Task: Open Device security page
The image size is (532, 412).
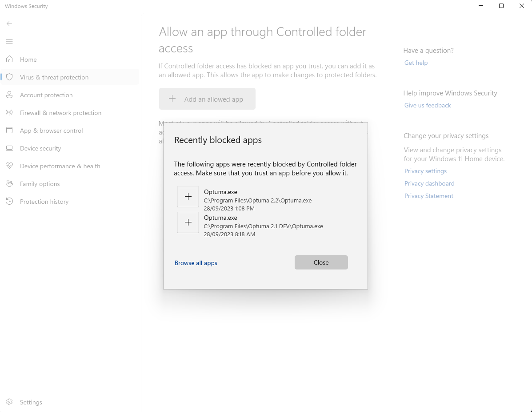Action: pos(70,148)
